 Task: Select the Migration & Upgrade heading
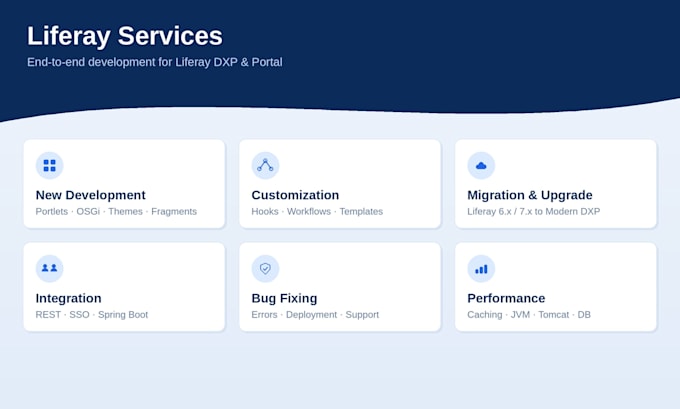point(530,195)
